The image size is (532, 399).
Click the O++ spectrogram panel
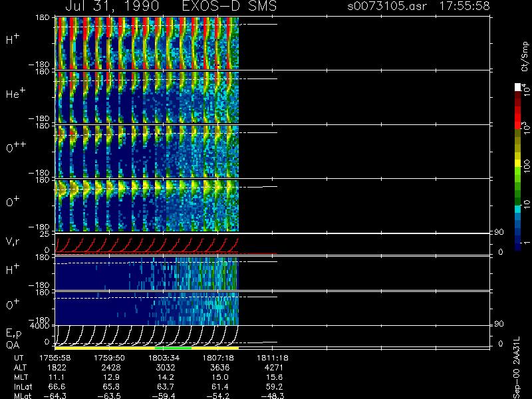(147, 152)
